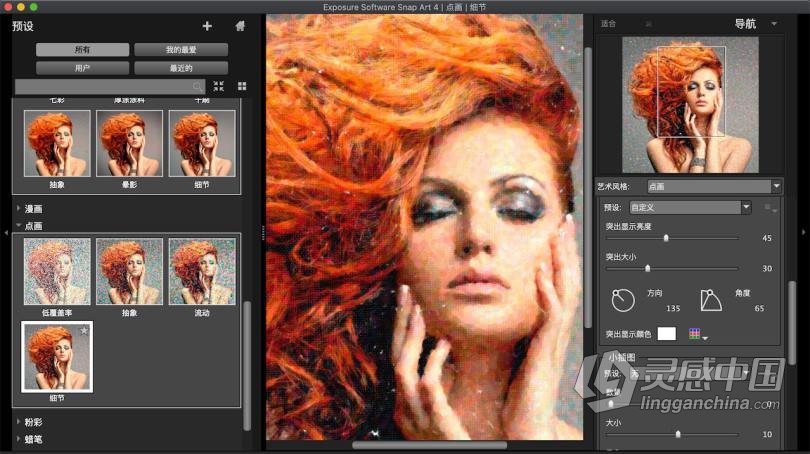Collapse the 点画 preset category
The height and width of the screenshot is (454, 810).
coord(19,226)
